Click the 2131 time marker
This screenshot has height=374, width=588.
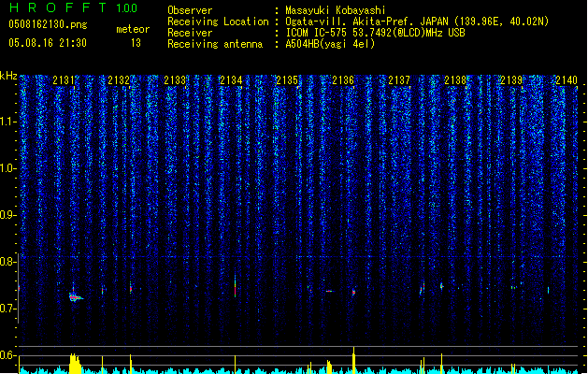(x=64, y=79)
